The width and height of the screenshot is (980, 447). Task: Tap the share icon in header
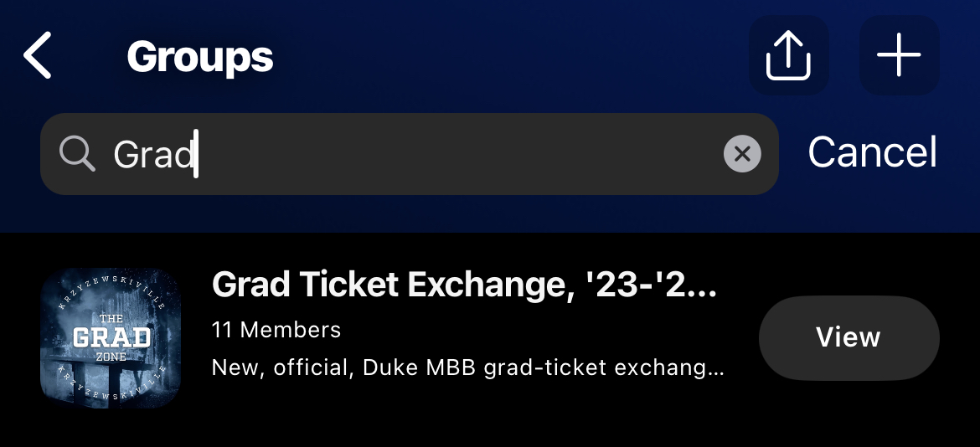click(x=788, y=55)
